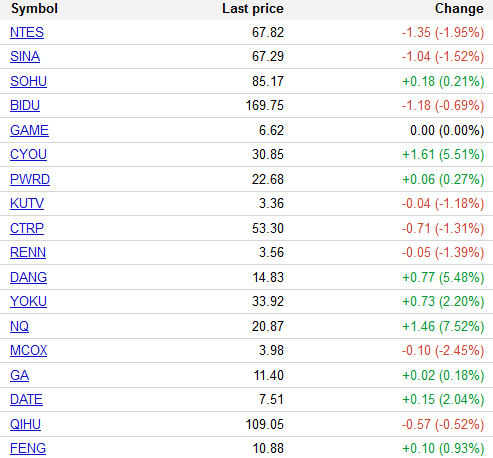Open the NQ ticker link
Image resolution: width=493 pixels, height=458 pixels.
19,326
